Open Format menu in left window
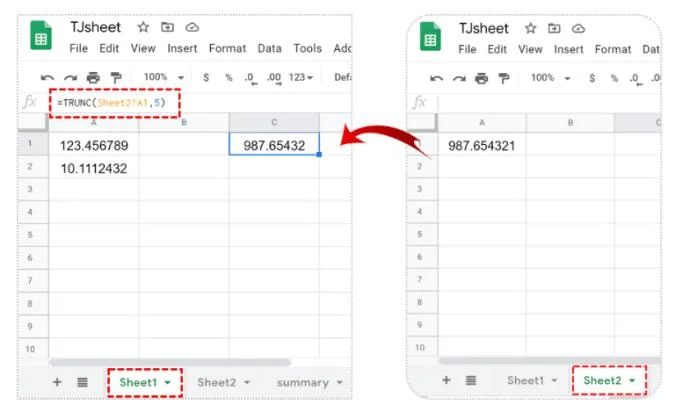The width and height of the screenshot is (690, 412). tap(227, 48)
